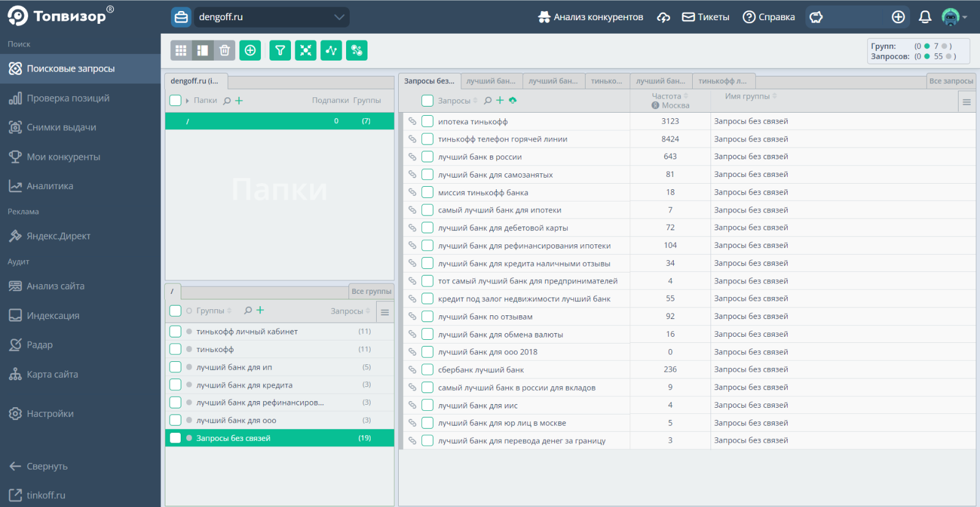Search folders with the magnifier icon

click(x=227, y=100)
